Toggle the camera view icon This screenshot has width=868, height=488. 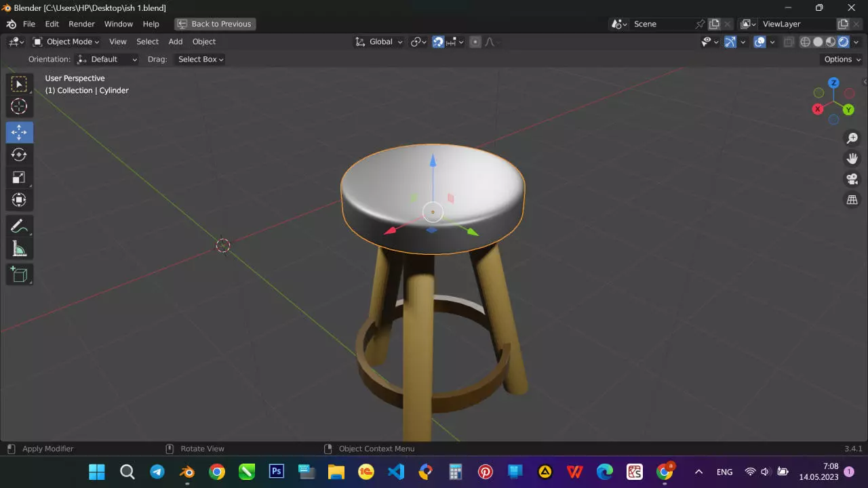pos(852,180)
